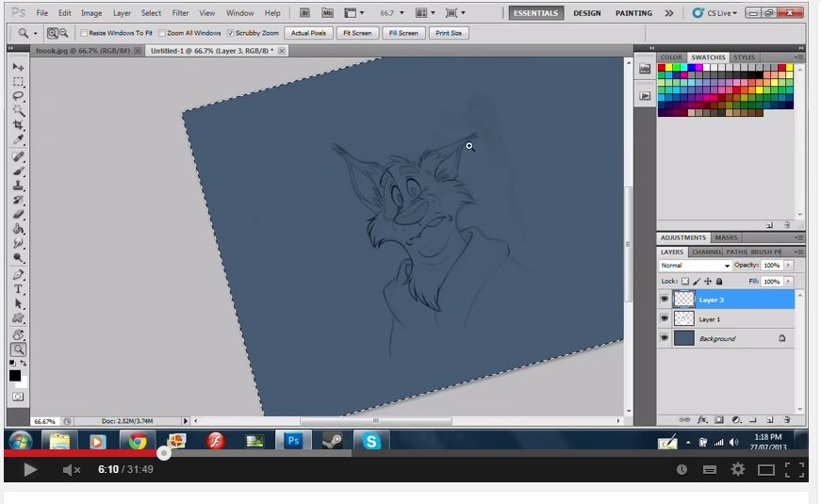Select the Paint Bucket tool
Viewport: 821px width, 504px height.
pos(18,229)
